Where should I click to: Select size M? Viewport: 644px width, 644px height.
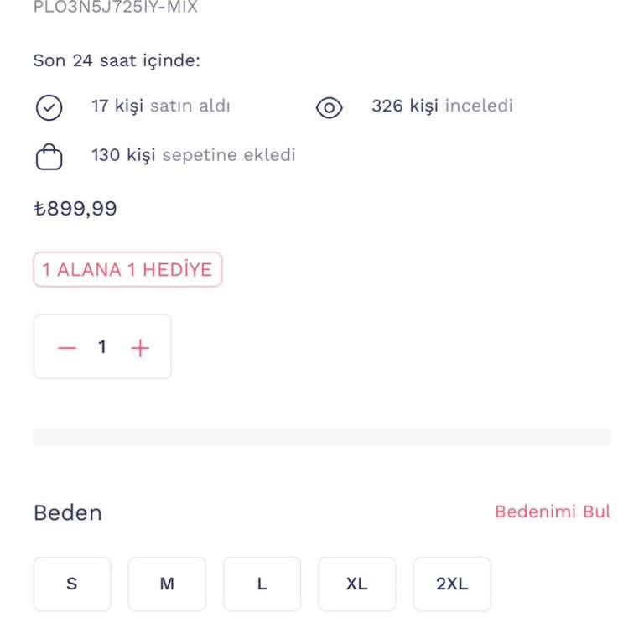[x=167, y=584]
